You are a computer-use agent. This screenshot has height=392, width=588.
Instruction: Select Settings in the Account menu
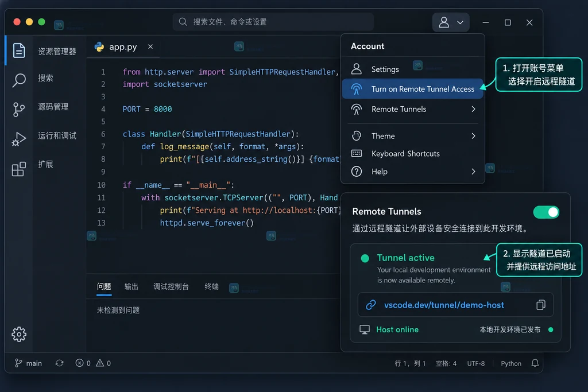click(x=412, y=69)
